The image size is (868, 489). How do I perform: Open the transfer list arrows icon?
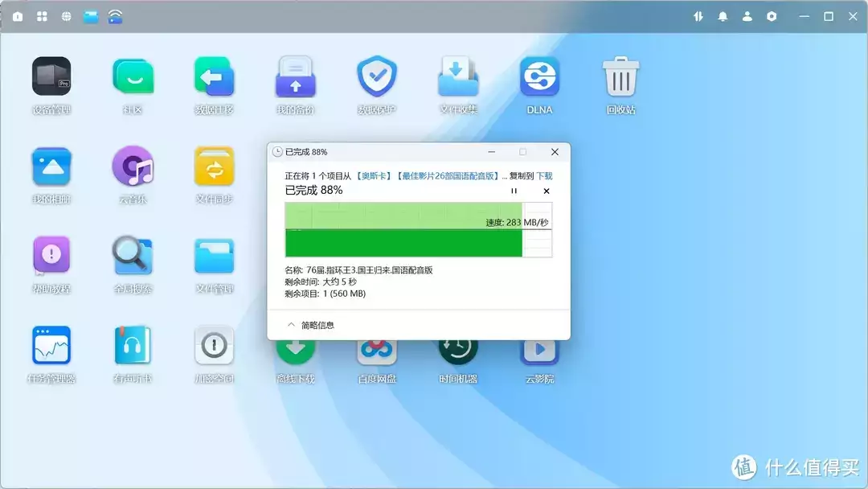tap(698, 17)
